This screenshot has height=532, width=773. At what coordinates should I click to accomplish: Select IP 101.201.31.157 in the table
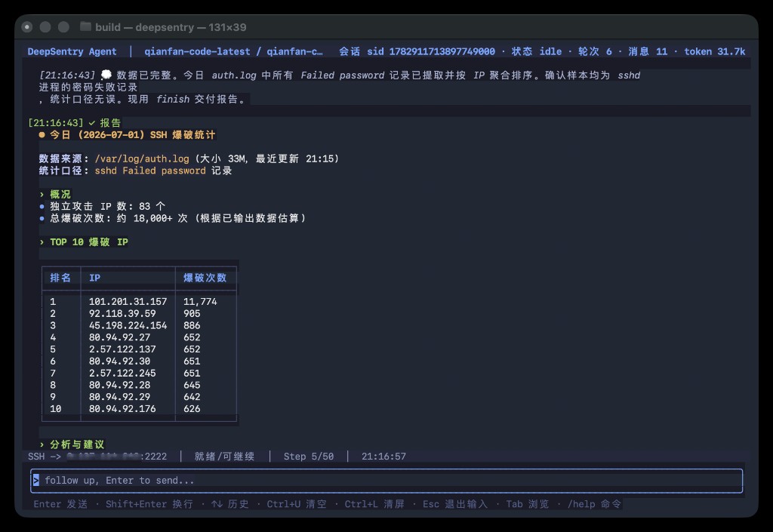pos(128,302)
